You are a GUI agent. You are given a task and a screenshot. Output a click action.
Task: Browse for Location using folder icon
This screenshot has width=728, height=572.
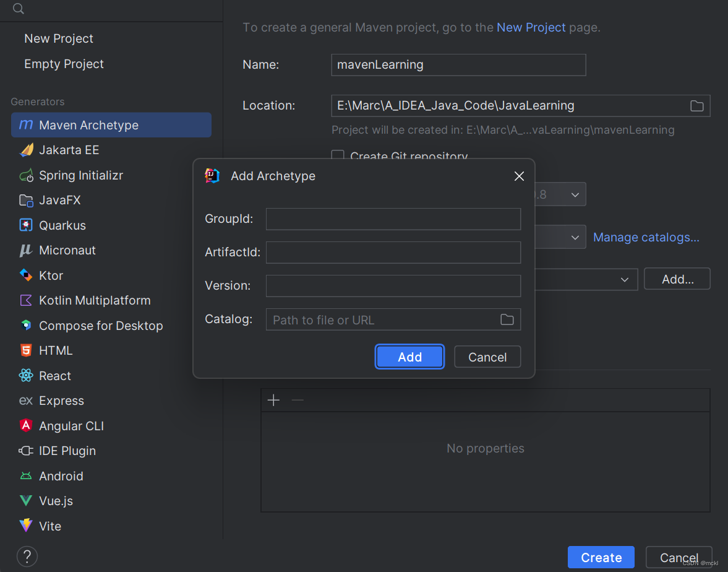click(x=697, y=106)
